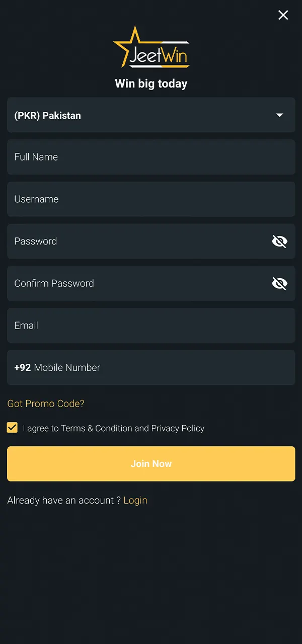Screen dimensions: 302x644
Task: Expand the Got Promo Code option
Action: (46, 404)
